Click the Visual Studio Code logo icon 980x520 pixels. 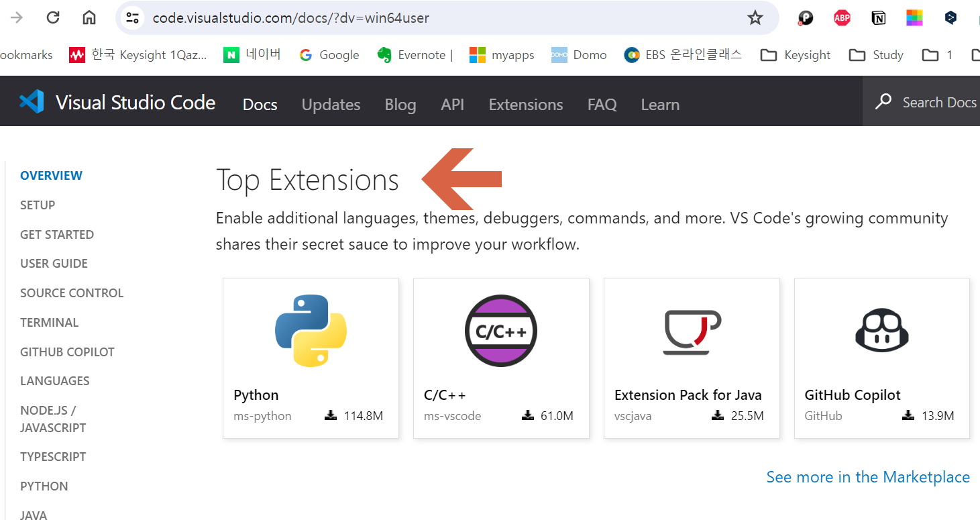tap(32, 102)
